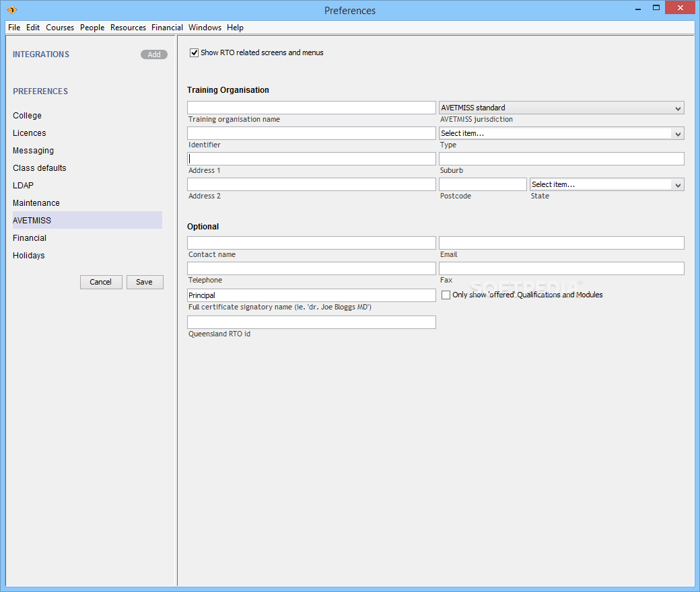Open the Courses menu
The width and height of the screenshot is (700, 592).
coord(60,28)
